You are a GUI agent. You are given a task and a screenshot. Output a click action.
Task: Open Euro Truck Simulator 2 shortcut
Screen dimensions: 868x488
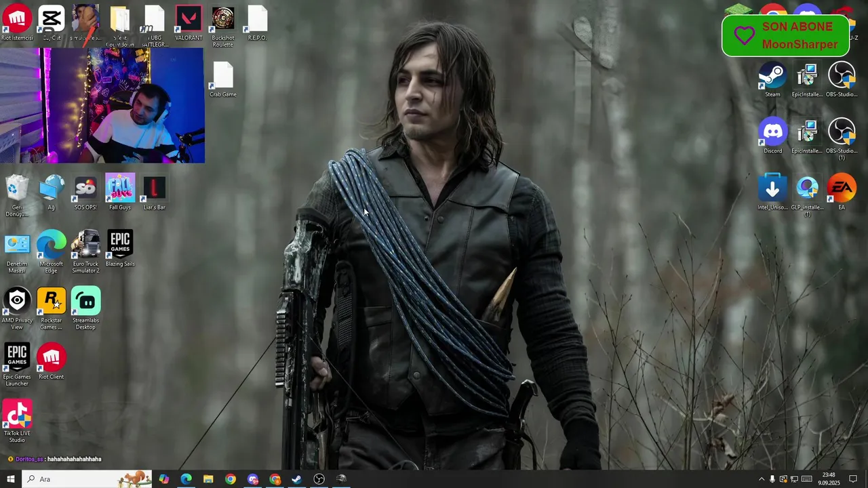[x=85, y=253]
